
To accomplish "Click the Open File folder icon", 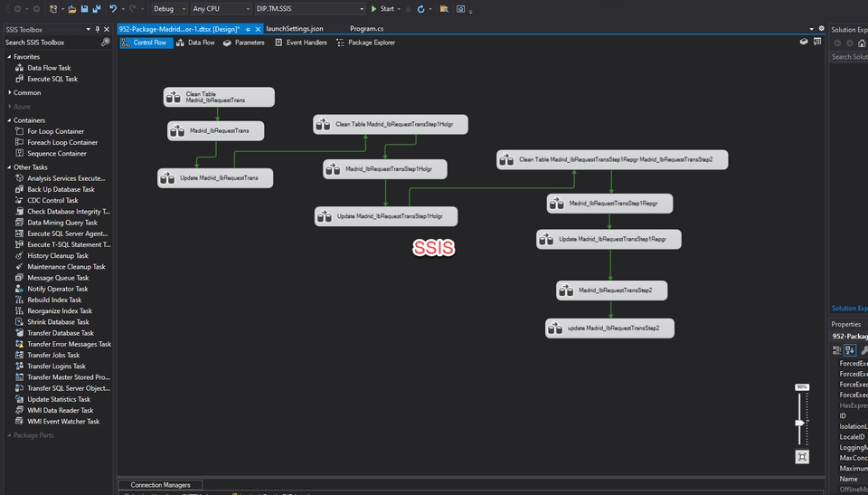I will 72,9.
